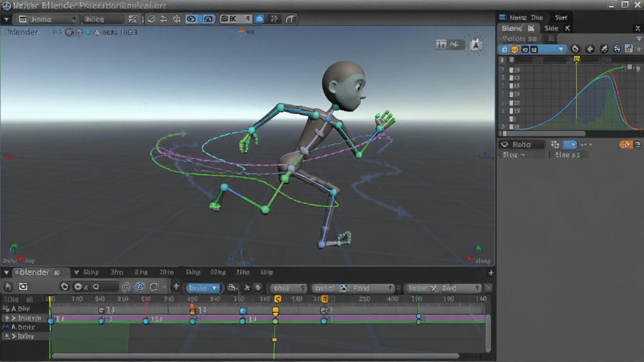Screen dimensions: 644x362
Task: Click the yellow playhead marker in the graph editor
Action: (x=577, y=59)
